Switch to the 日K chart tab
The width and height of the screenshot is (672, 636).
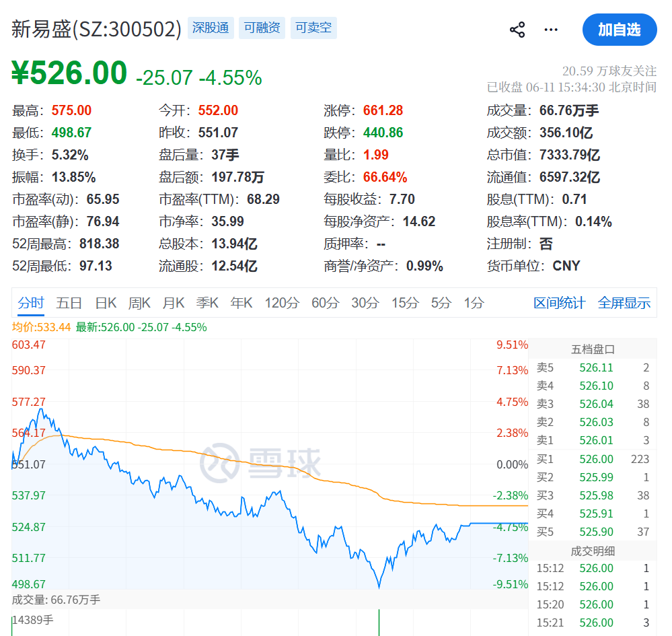point(106,304)
